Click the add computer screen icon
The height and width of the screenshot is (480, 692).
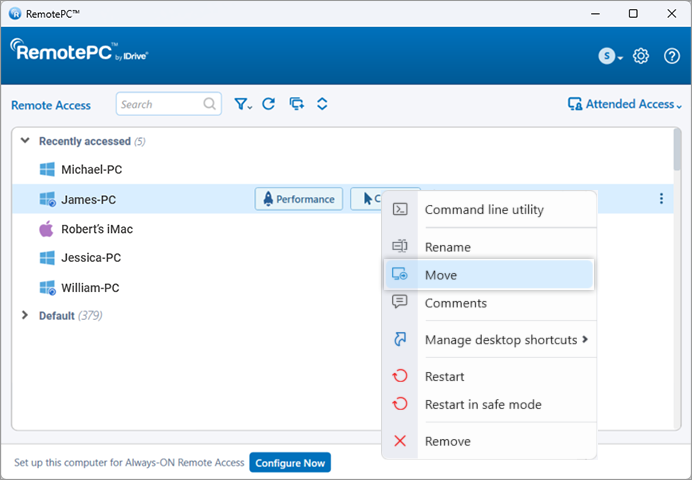click(296, 104)
